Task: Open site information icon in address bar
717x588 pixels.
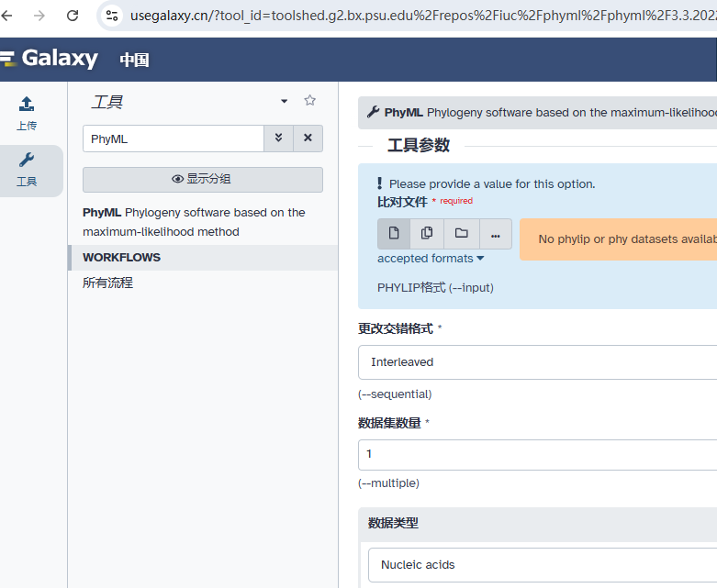Action: click(x=112, y=16)
